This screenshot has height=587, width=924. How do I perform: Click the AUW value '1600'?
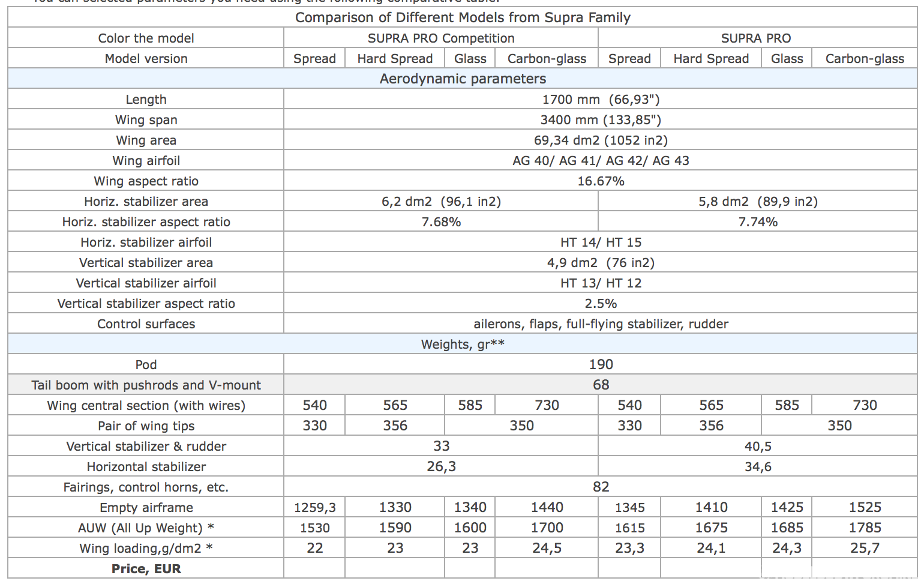tap(470, 528)
